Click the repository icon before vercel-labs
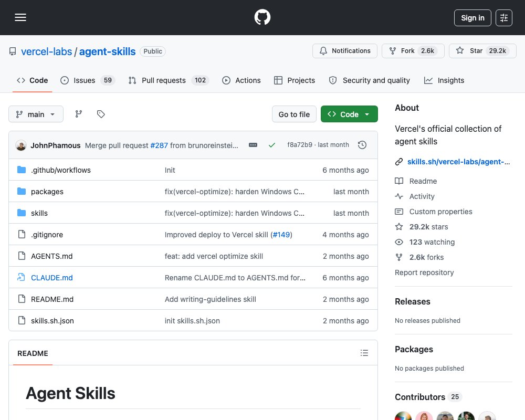 [x=13, y=51]
